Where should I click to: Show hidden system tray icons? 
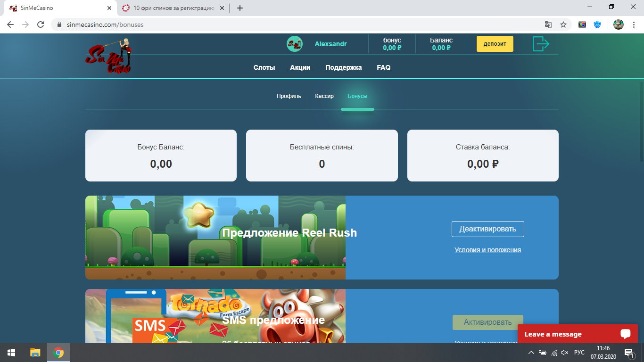(x=531, y=353)
